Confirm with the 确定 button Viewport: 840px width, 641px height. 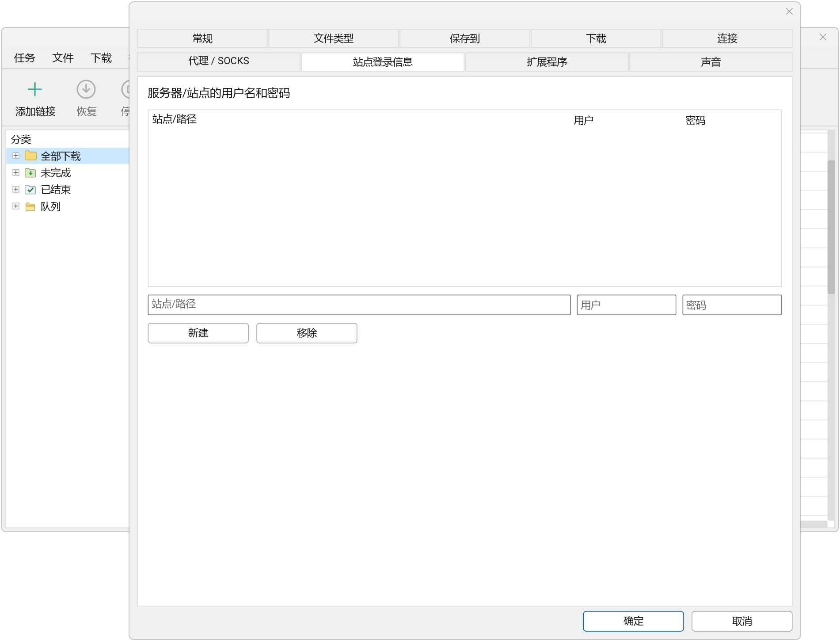coord(634,621)
